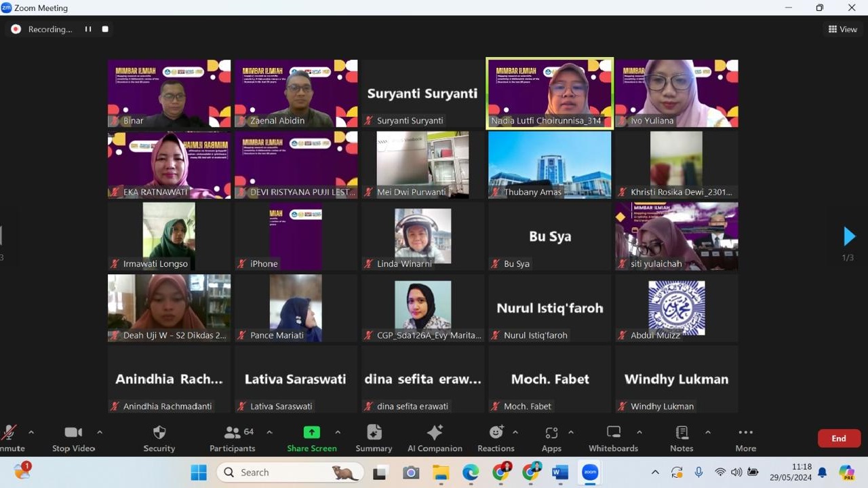Screen dimensions: 868x488
Task: Select Nadia Lutfi Choirunnisa's video tile
Action: (550, 93)
